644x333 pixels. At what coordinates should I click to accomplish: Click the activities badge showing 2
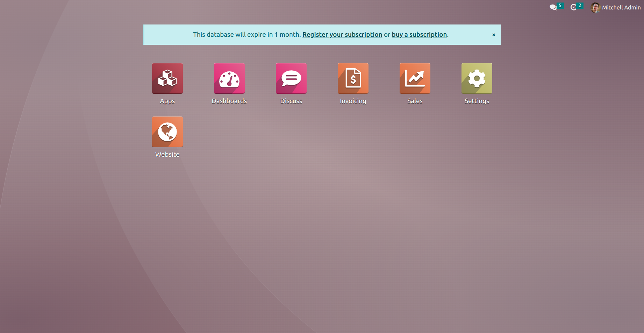click(x=580, y=6)
